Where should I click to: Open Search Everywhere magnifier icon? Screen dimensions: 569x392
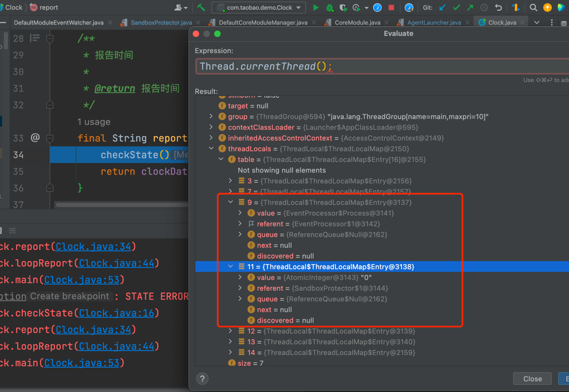tap(533, 8)
